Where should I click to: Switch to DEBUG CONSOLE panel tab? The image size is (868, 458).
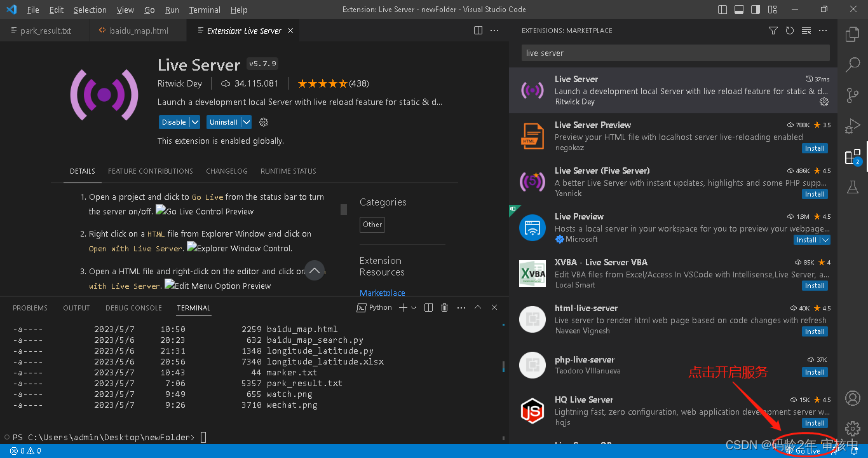pyautogui.click(x=133, y=308)
